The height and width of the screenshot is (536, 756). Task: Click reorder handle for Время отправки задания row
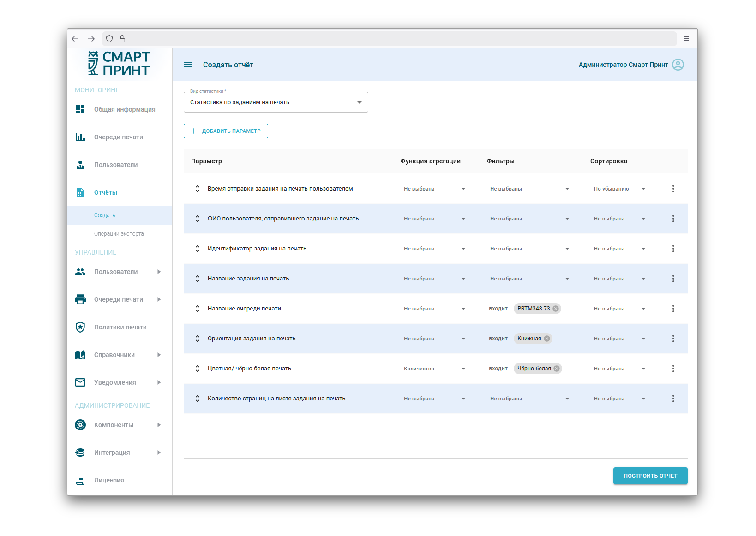pyautogui.click(x=198, y=189)
